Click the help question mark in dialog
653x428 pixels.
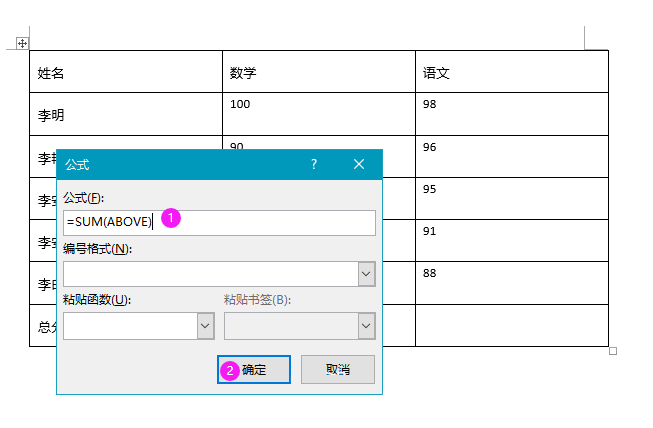(313, 164)
